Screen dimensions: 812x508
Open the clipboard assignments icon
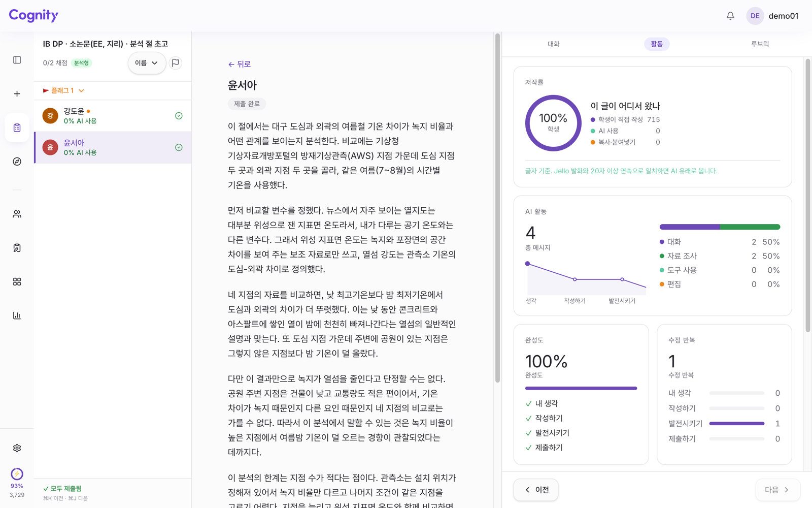tap(17, 128)
